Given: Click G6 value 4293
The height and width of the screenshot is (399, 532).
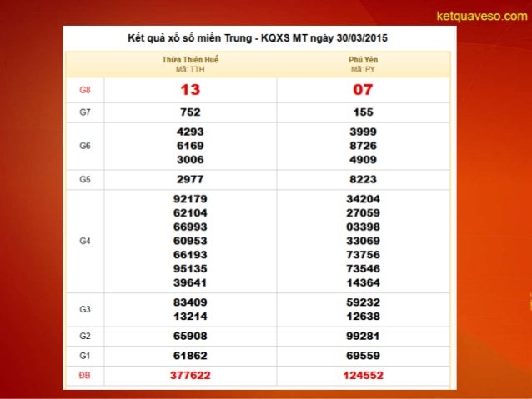Looking at the screenshot, I should pos(190,132).
